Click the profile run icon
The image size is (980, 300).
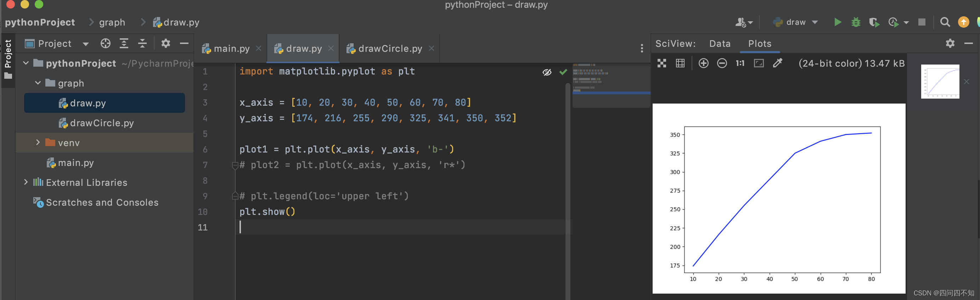click(893, 22)
